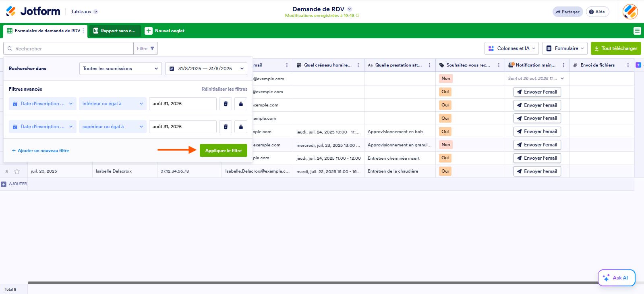Screen dimensions: 644x294
Task: Click the 'Total 8' status entry
Action: click(x=10, y=289)
